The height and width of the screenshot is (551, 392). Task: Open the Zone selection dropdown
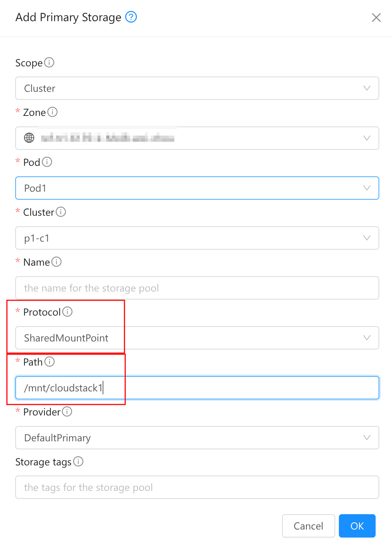click(367, 138)
